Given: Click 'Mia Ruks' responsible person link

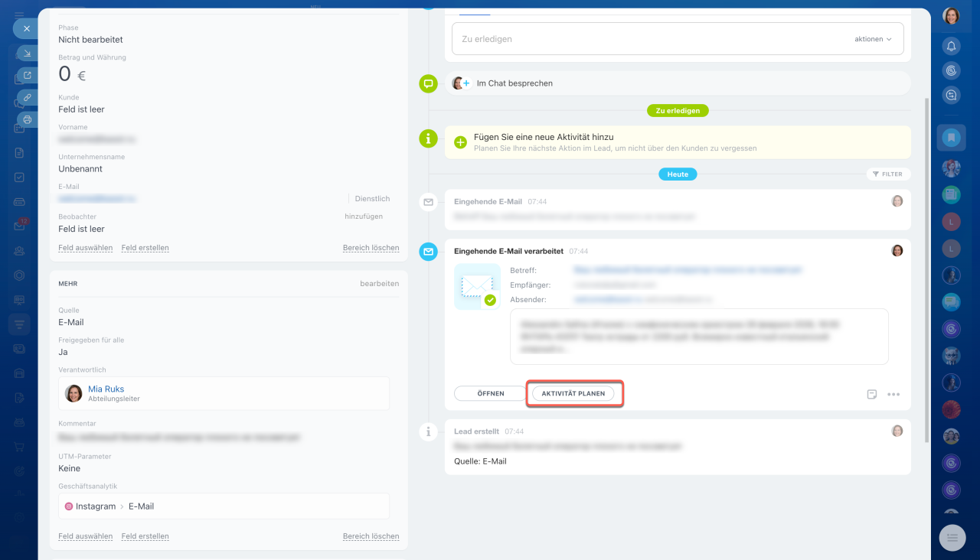Looking at the screenshot, I should click(x=106, y=389).
